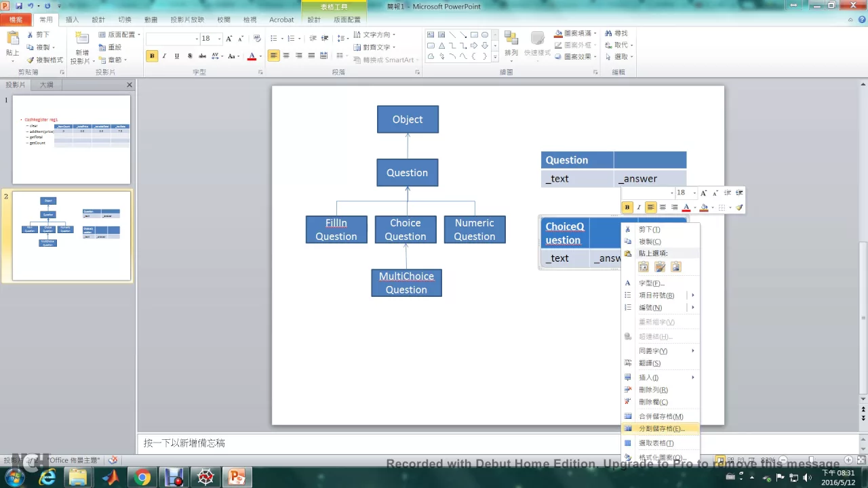Click the Arrange (排列) icon
This screenshot has width=868, height=488.
[x=511, y=39]
